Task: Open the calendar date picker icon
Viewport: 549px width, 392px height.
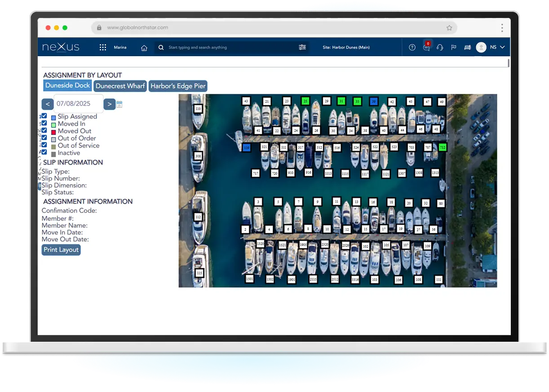Action: (120, 105)
